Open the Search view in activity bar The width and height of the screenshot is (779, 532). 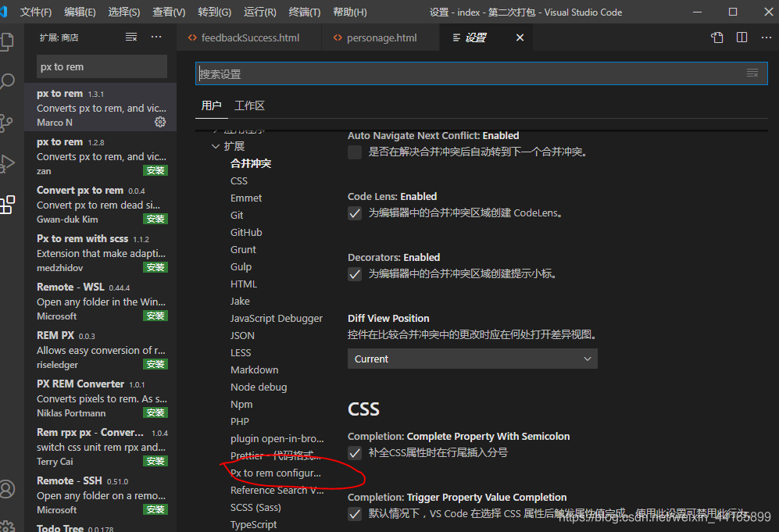tap(6, 81)
